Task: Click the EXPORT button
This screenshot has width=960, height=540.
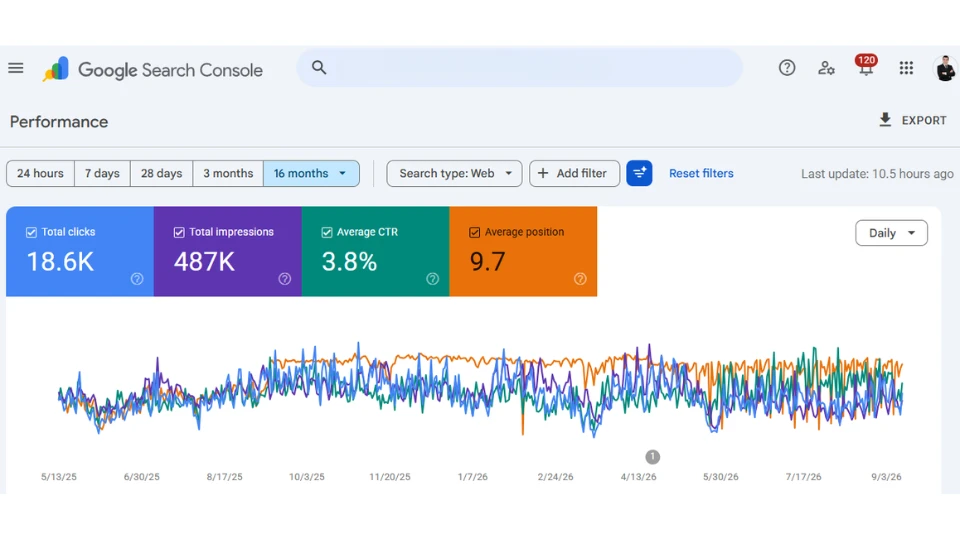Action: pyautogui.click(x=913, y=120)
